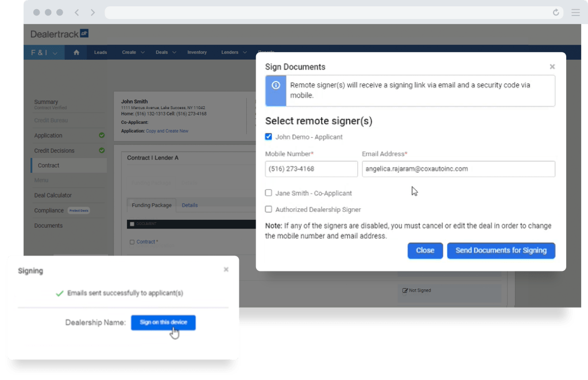Screen dimensions: 588x380
Task: Click Emails sent successfully to applicant(s) message
Action: 125,293
